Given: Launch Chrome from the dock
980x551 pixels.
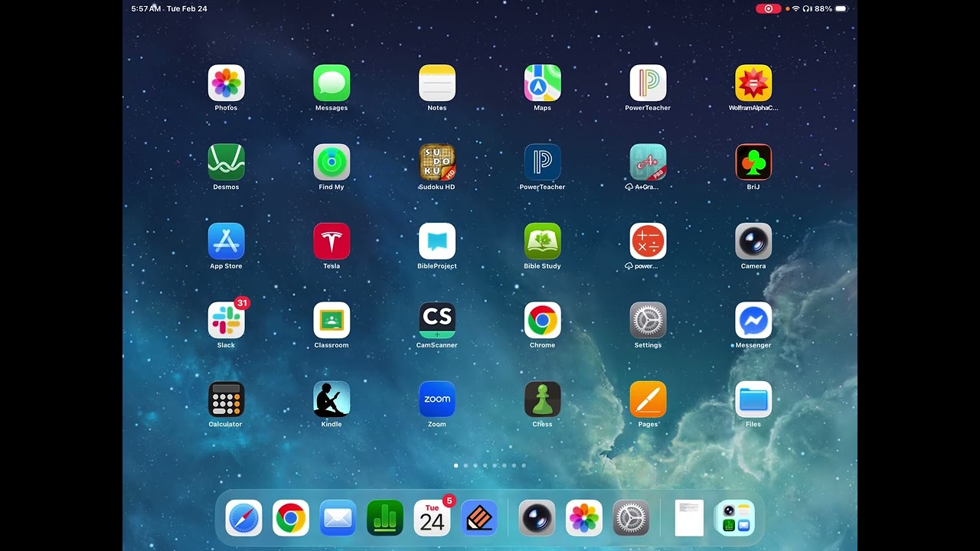Looking at the screenshot, I should (x=291, y=518).
